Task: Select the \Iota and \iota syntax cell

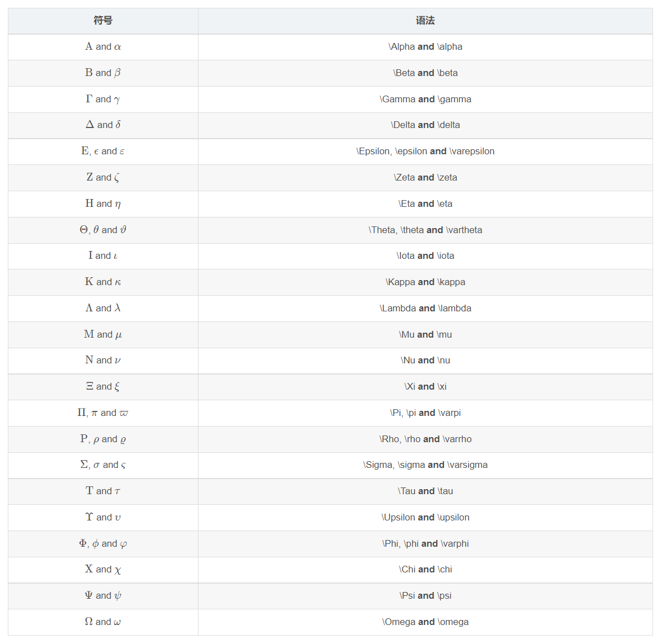Action: (425, 256)
